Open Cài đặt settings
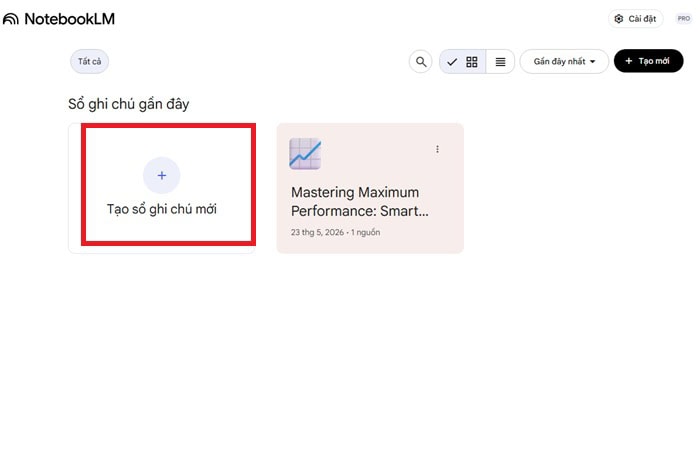 pos(635,19)
